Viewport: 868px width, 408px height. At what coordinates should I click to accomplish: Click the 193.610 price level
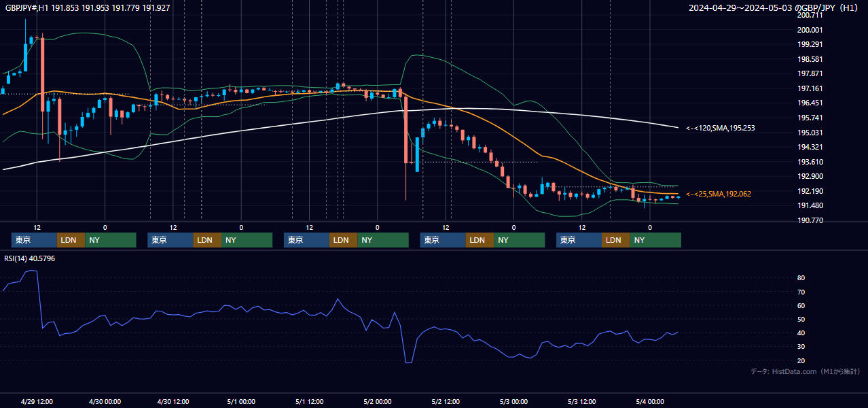coord(810,162)
